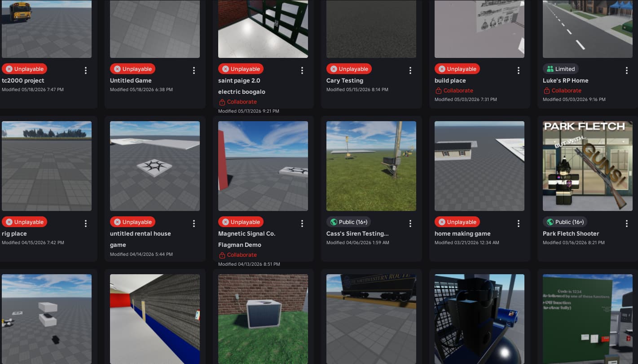Open more options for Cary Testing

click(x=410, y=70)
